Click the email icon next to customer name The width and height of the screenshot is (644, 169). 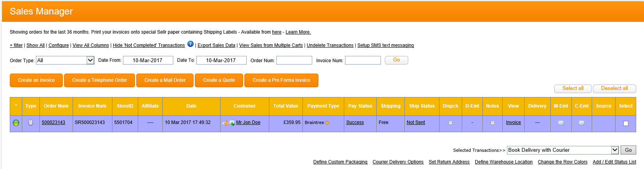[x=232, y=123]
